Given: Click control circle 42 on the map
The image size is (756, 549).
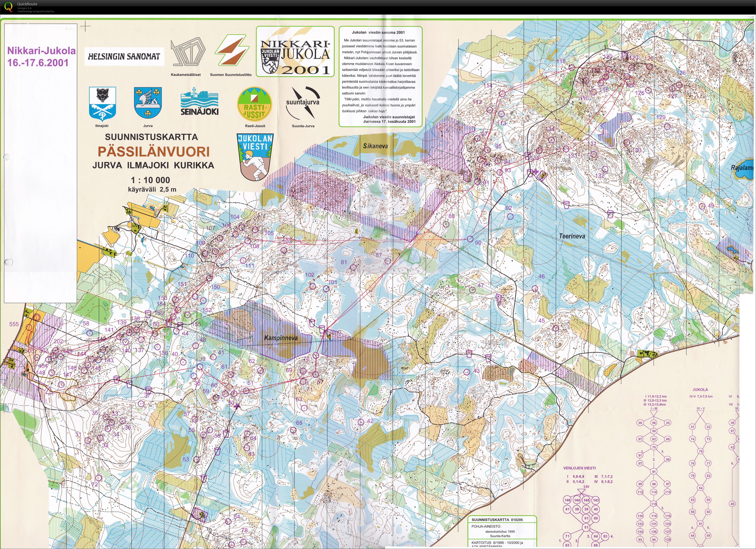Looking at the screenshot, I should [361, 422].
